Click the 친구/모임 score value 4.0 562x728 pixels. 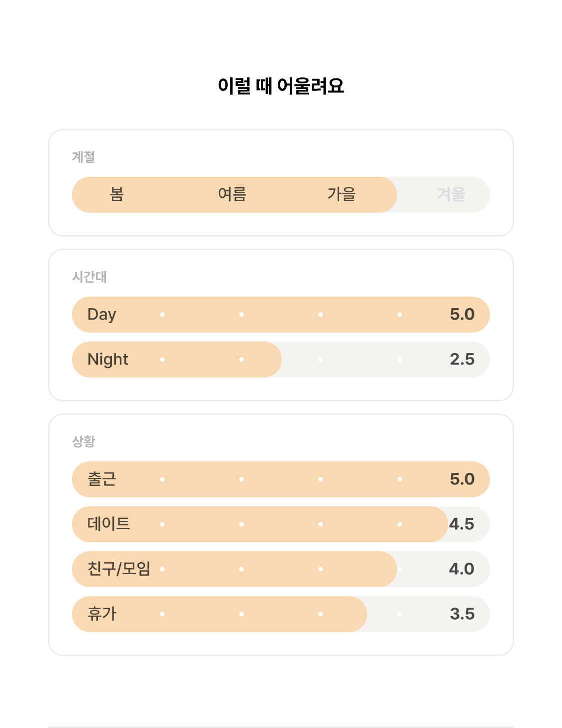(462, 569)
